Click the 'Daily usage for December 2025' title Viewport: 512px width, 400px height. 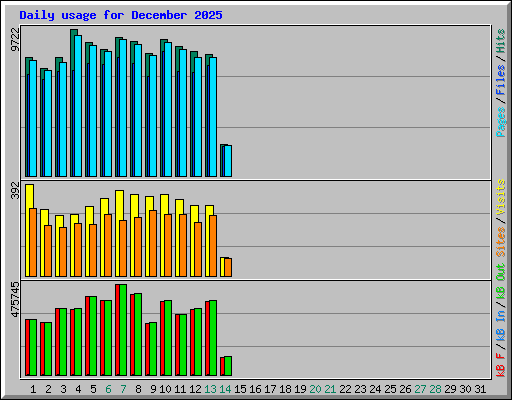point(121,15)
